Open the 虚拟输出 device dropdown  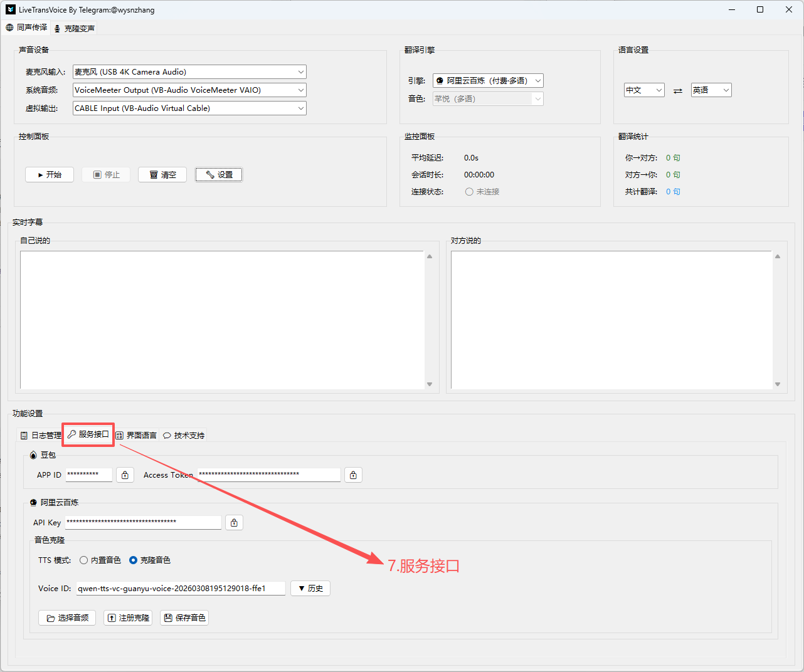(x=189, y=108)
